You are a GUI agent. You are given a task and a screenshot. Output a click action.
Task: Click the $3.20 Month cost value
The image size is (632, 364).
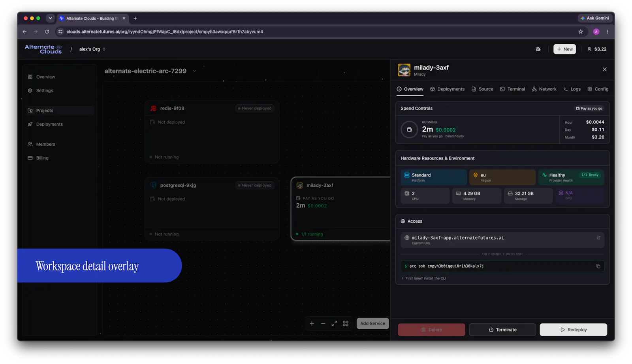(598, 137)
